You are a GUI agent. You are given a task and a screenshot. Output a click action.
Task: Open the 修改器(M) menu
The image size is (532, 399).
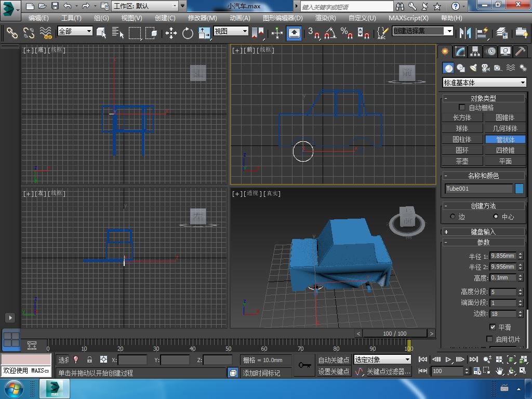click(x=202, y=18)
